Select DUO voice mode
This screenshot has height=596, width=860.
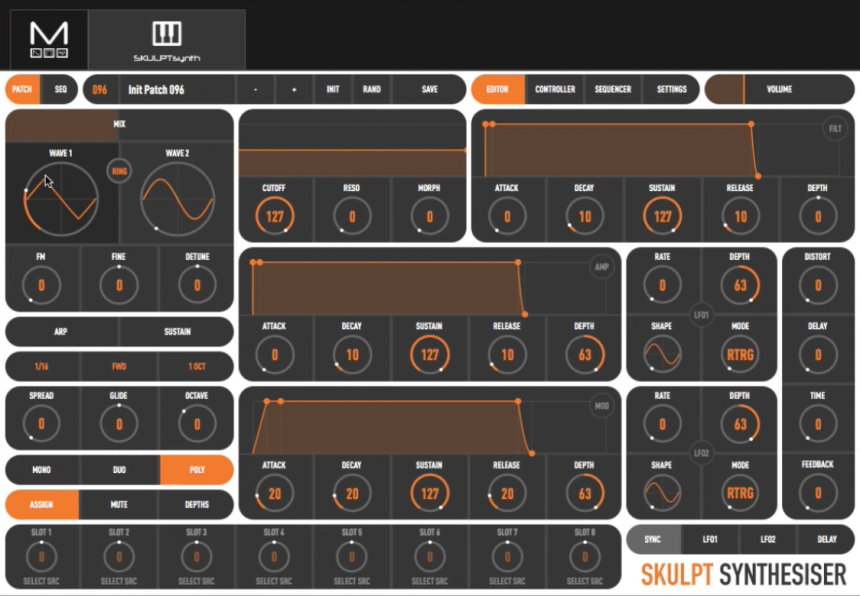tap(119, 470)
